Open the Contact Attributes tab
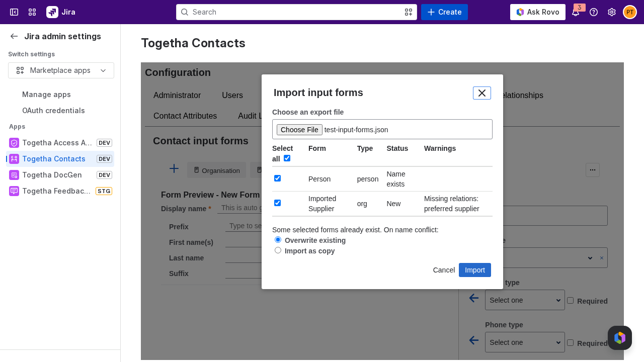The height and width of the screenshot is (362, 644). 185,116
